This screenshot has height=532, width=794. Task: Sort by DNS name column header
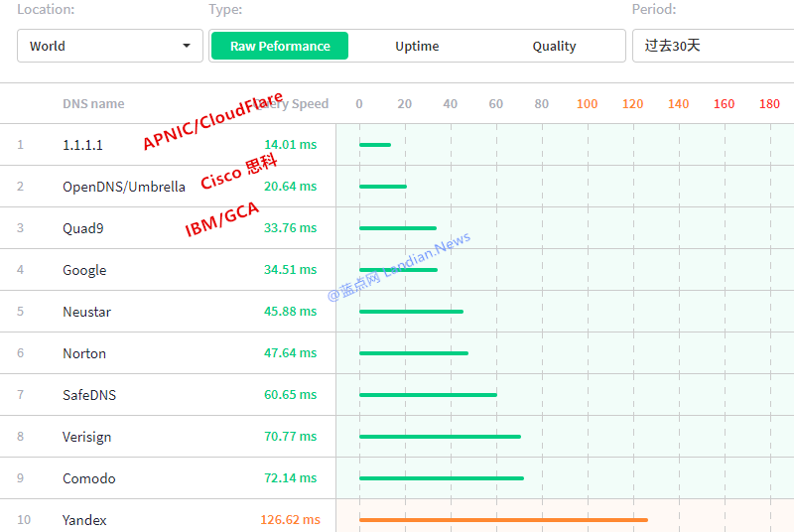(93, 104)
